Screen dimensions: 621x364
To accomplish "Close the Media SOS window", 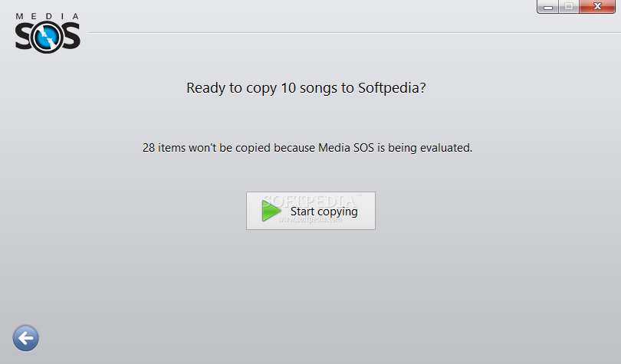I will (597, 7).
